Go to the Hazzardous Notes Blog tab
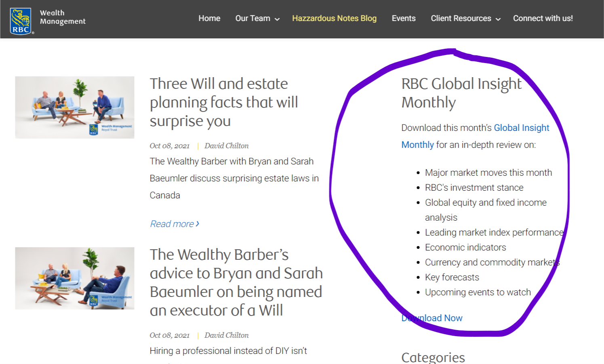 click(x=334, y=19)
